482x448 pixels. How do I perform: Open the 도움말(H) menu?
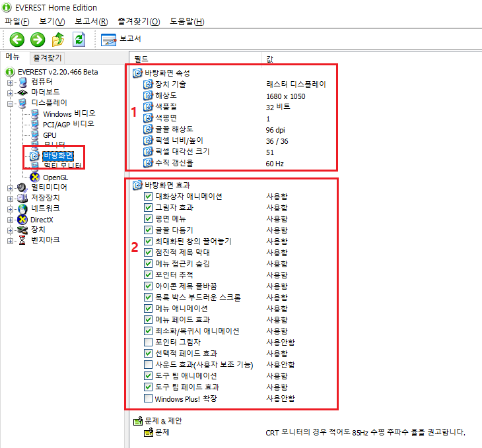pos(188,22)
